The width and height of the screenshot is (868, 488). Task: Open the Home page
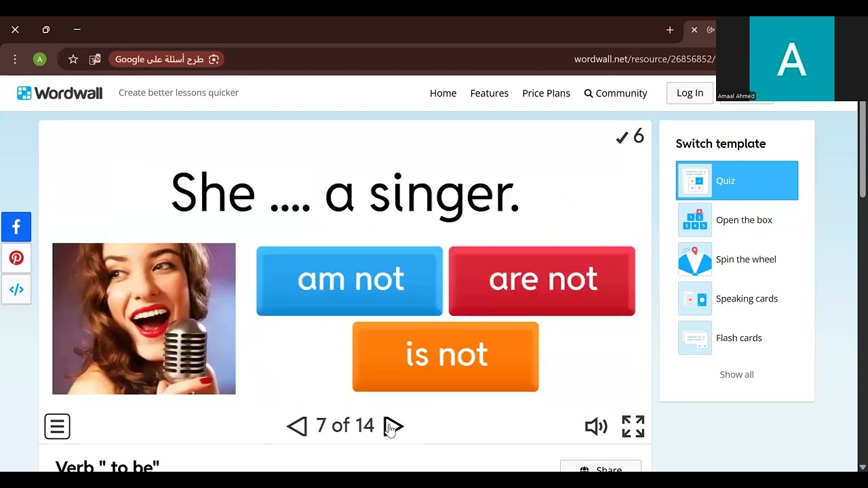point(443,94)
